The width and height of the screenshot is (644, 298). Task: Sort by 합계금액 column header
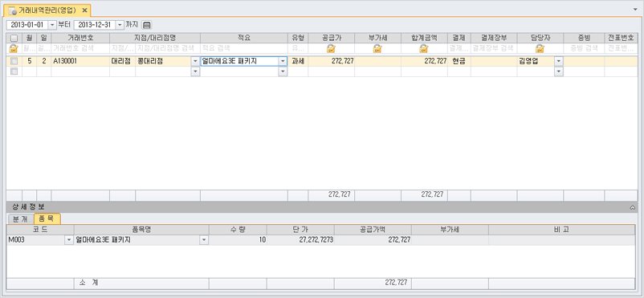[x=424, y=38]
